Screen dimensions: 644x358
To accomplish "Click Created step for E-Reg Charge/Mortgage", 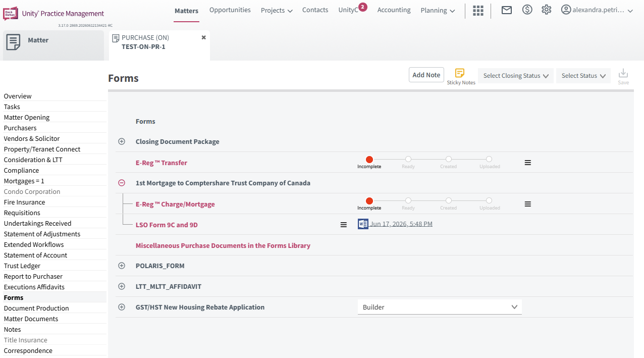I will click(x=449, y=200).
